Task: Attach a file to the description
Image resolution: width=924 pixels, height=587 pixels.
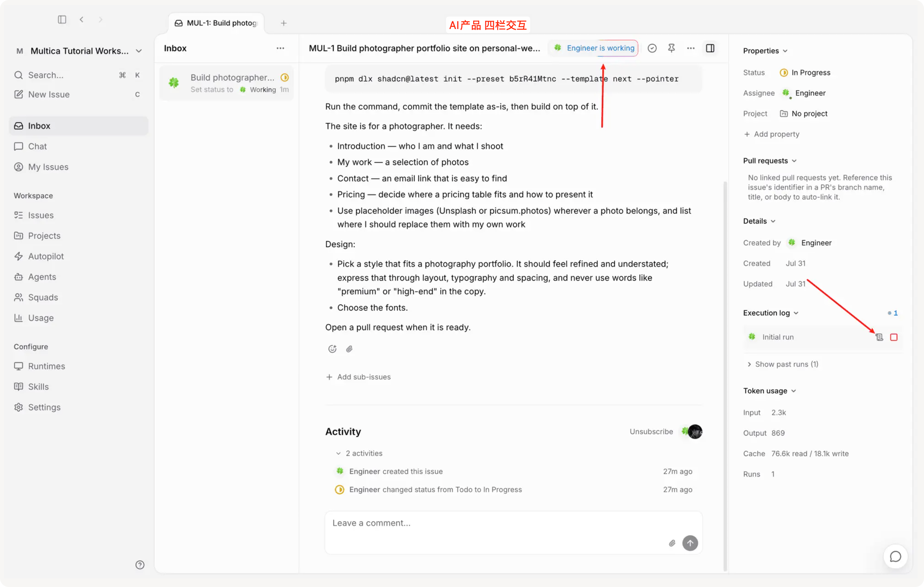Action: pyautogui.click(x=349, y=349)
